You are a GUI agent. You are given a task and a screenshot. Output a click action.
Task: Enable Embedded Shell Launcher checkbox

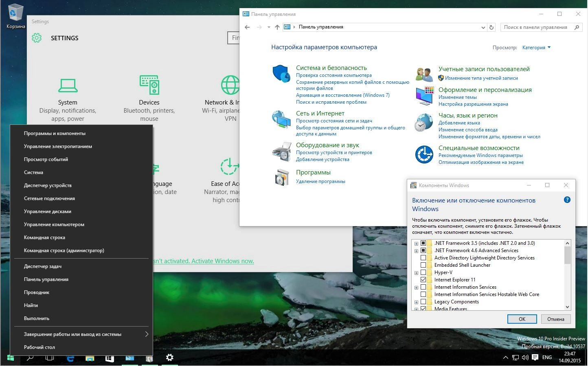coord(423,265)
